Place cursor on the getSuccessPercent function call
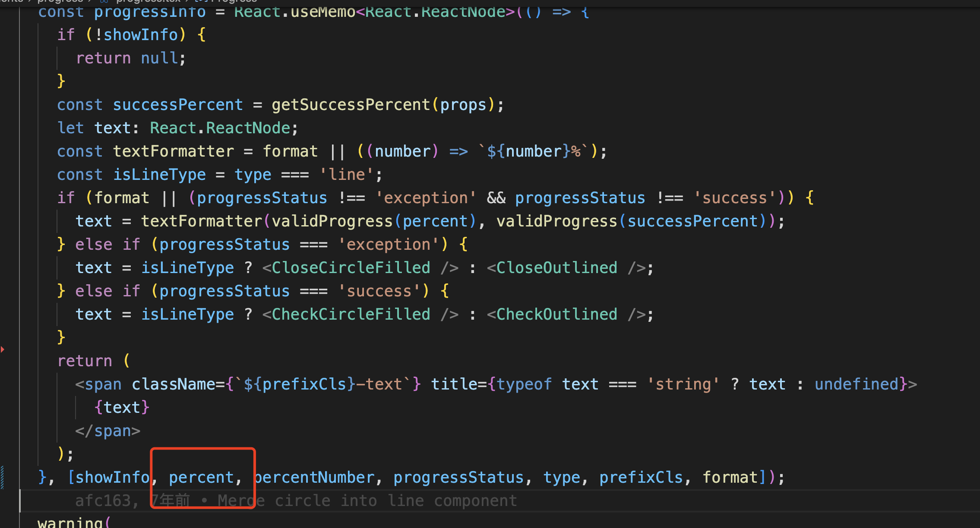 pyautogui.click(x=352, y=104)
